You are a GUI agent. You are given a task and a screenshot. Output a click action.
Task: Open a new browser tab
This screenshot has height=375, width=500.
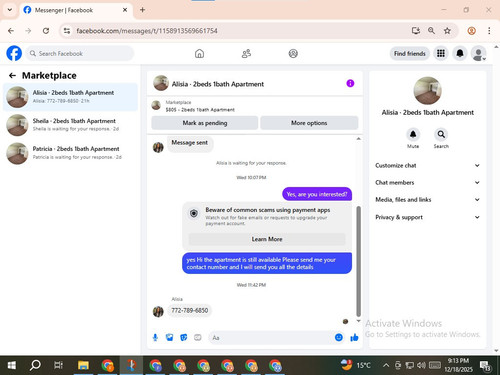tap(142, 10)
